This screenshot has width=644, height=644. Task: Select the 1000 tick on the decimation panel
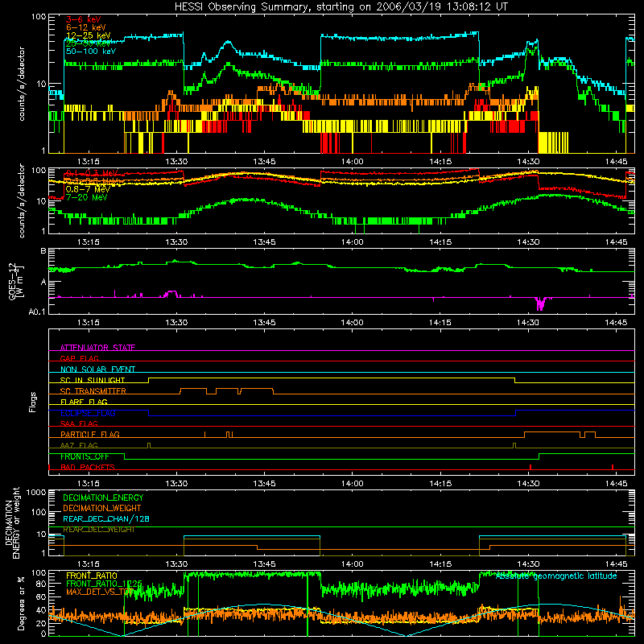36,492
